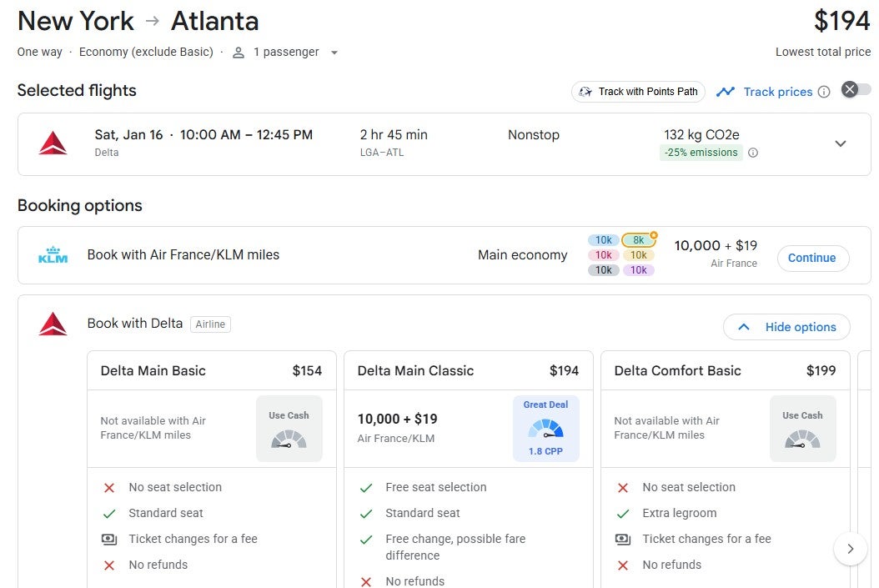This screenshot has width=879, height=588.
Task: Click the red X beside Main Basic No refunds
Action: (109, 565)
